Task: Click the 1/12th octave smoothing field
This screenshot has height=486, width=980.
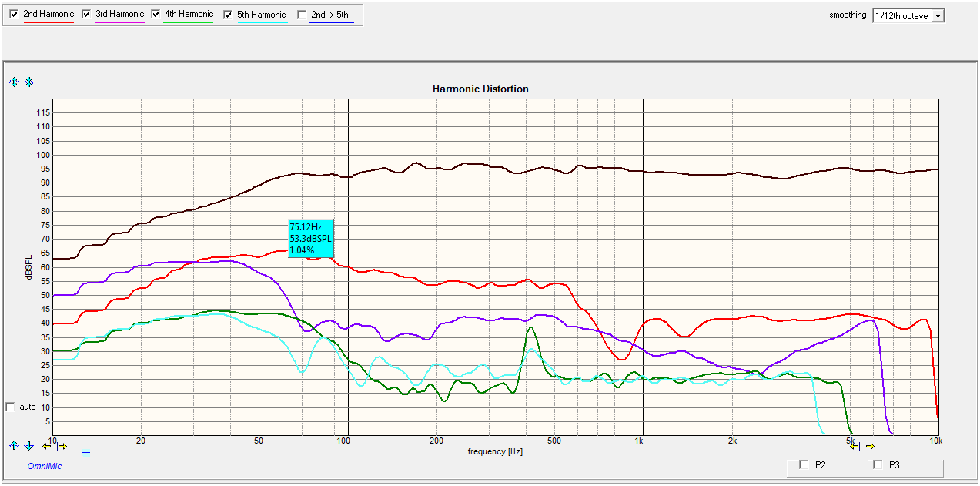Action: point(901,16)
